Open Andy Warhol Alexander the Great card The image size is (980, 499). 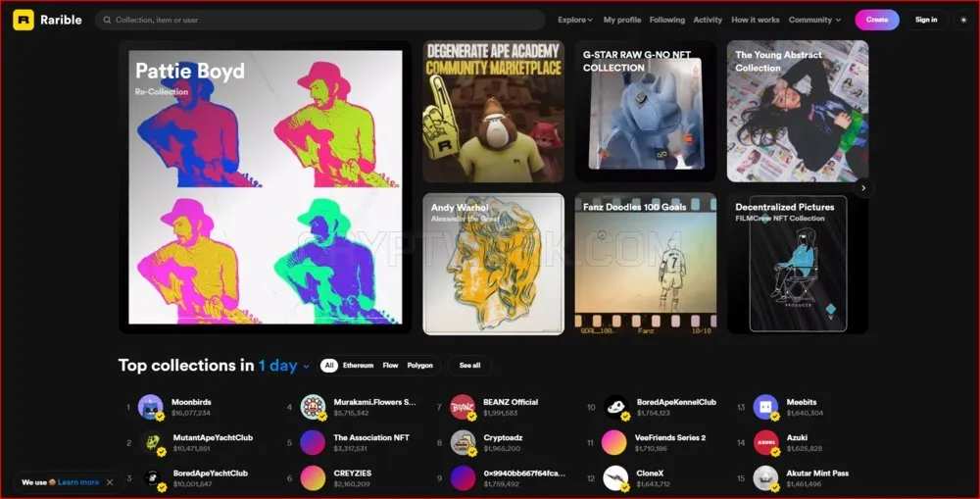pyautogui.click(x=494, y=264)
